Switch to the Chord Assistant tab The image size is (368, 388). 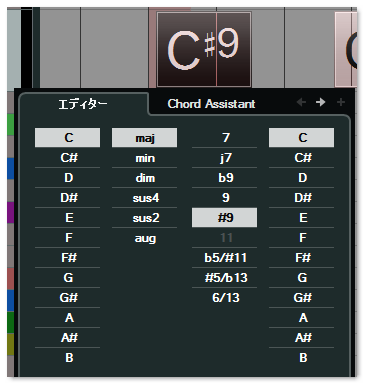[211, 104]
